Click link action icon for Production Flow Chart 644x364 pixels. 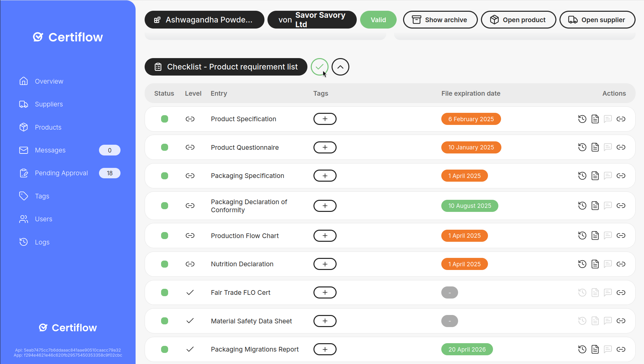(621, 236)
